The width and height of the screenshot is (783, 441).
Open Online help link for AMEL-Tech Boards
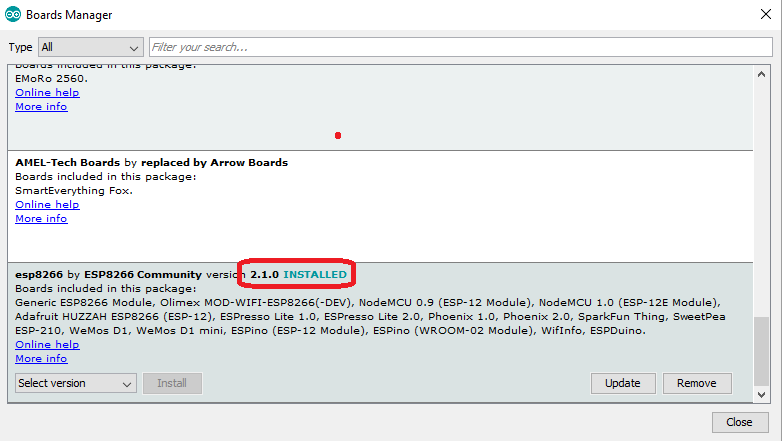pos(47,204)
